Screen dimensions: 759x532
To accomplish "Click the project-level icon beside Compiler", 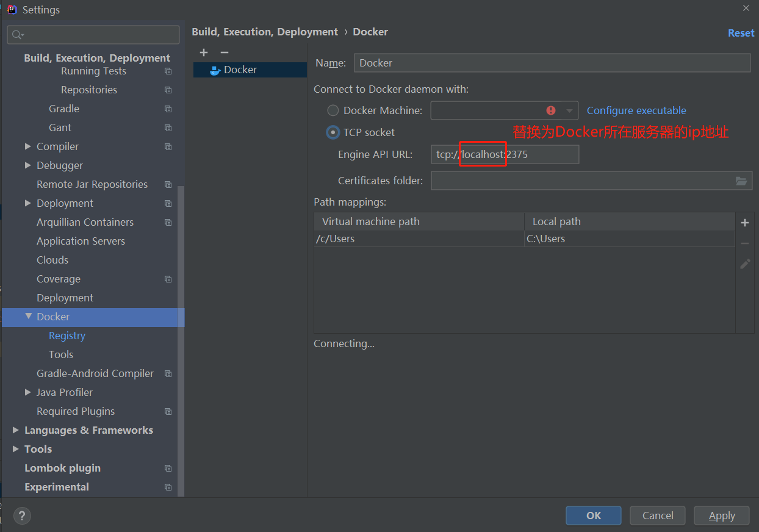I will 168,147.
